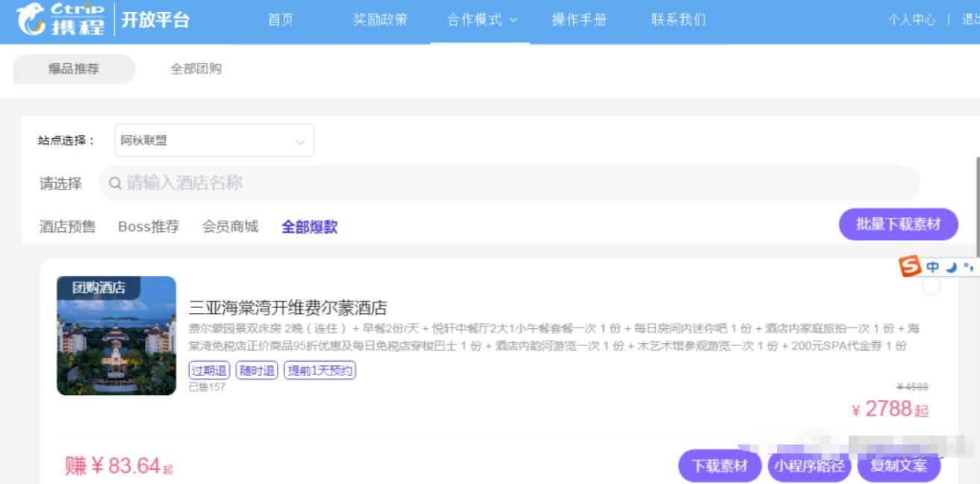Click the 过期退 tag
This screenshot has height=484, width=980.
(210, 371)
